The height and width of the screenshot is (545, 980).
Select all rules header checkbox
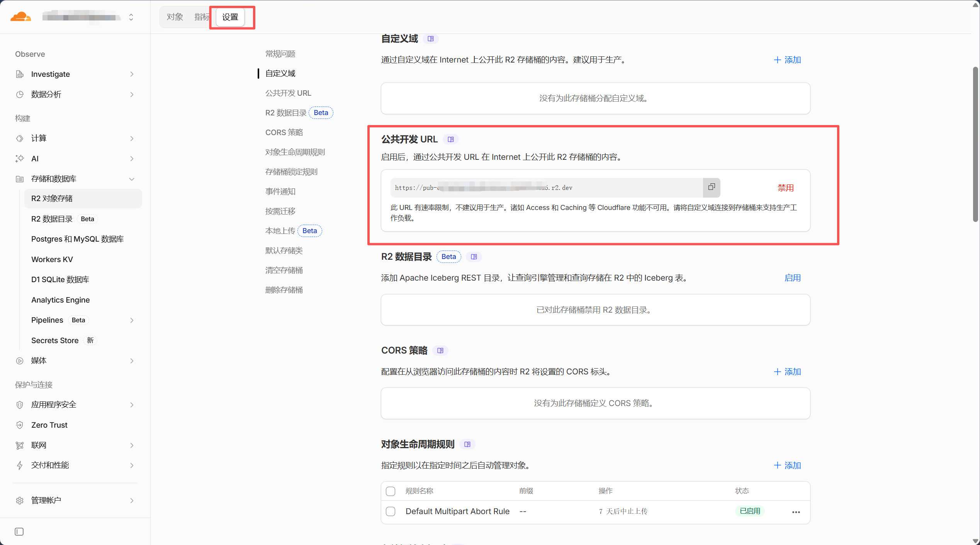click(391, 491)
